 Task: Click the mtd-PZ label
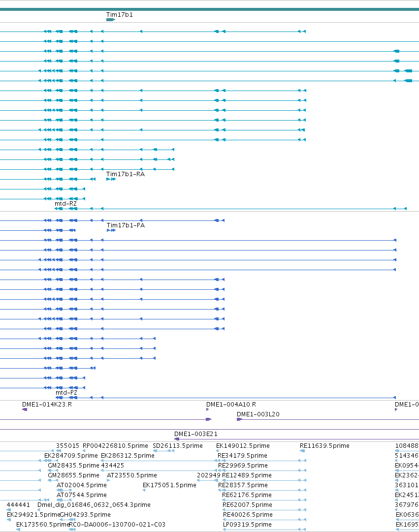coord(66,393)
